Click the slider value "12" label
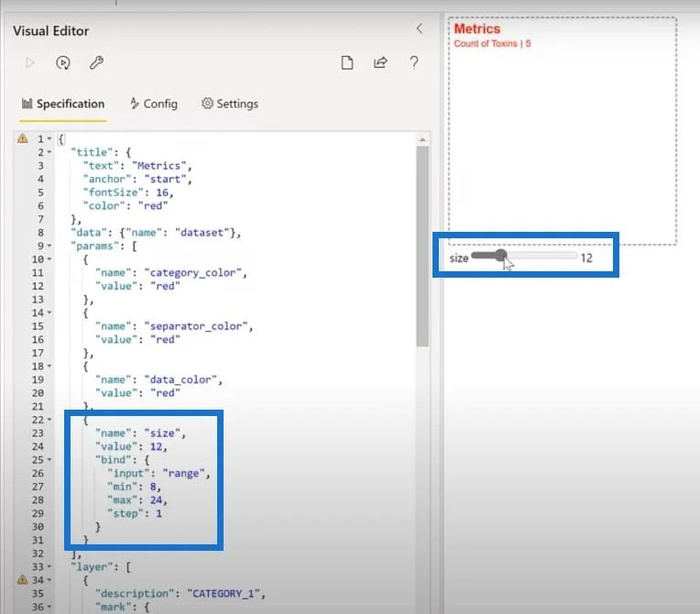 586,258
